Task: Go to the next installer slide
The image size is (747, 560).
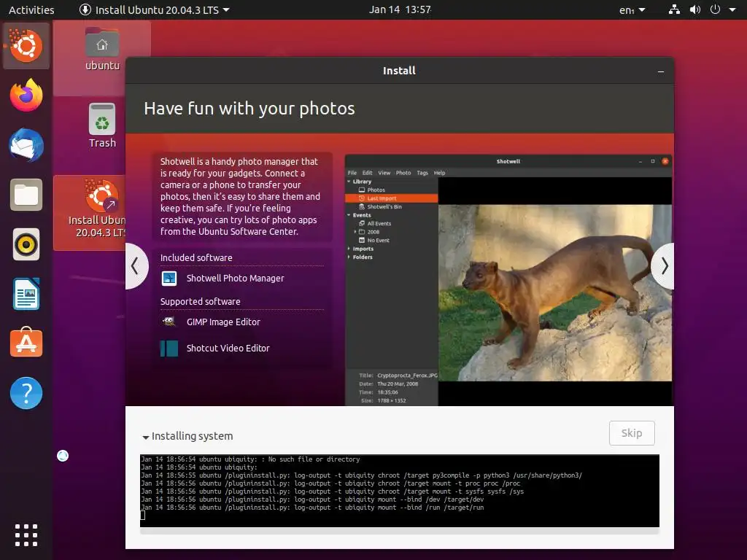Action: click(x=664, y=265)
